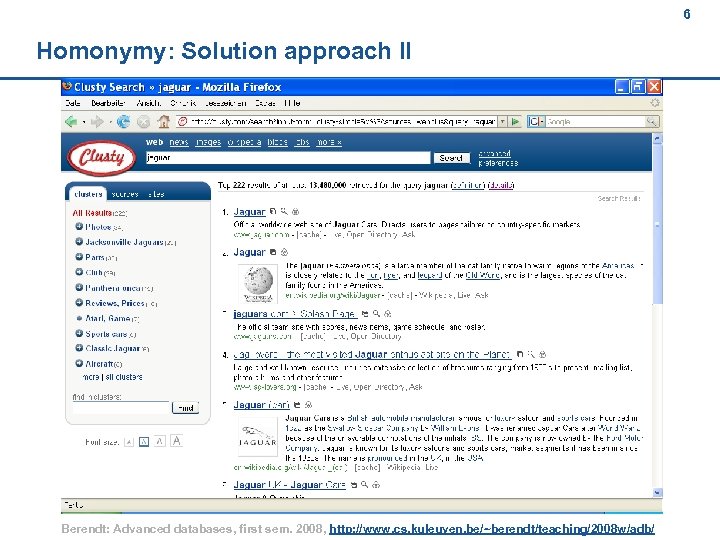The height and width of the screenshot is (540, 720).
Task: Switch to the images search tab
Action: pos(208,142)
